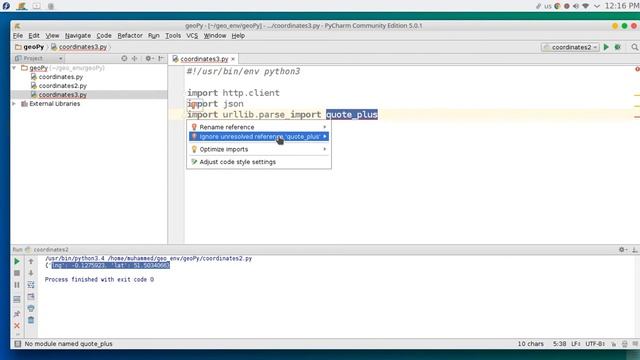Image resolution: width=640 pixels, height=360 pixels.
Task: Collapse the geoPy project tree node
Action: click(14, 68)
